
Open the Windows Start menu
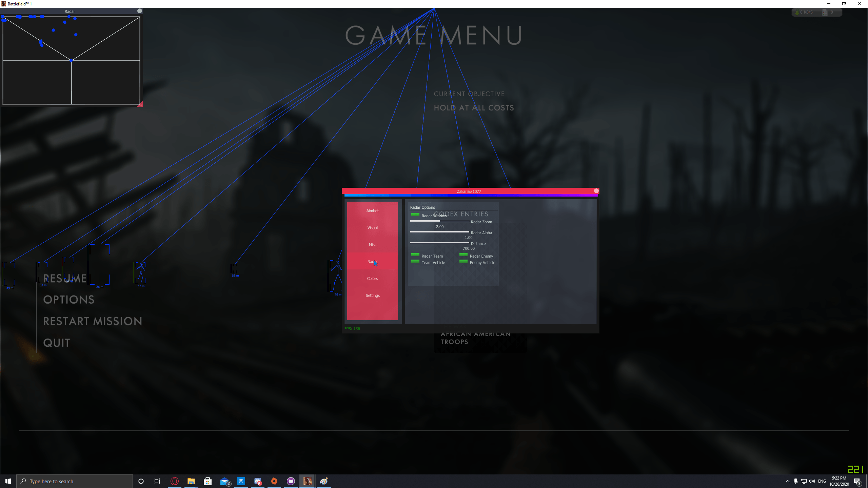point(8,481)
